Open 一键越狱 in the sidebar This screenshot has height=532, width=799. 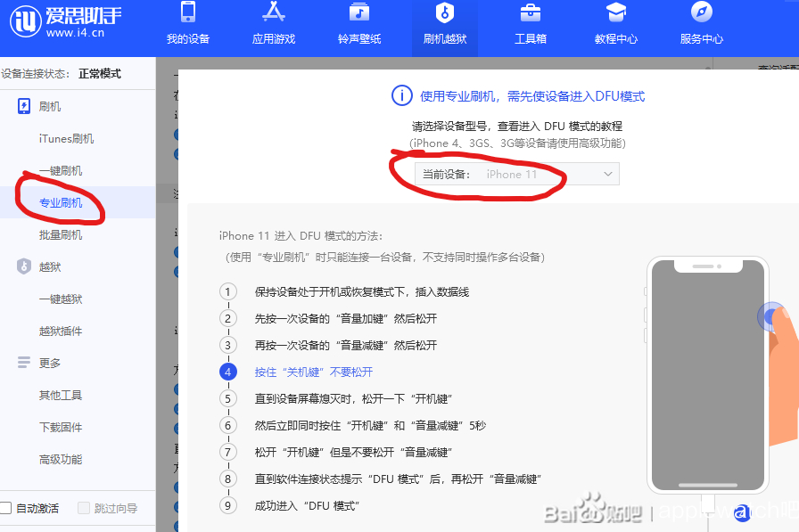click(61, 299)
